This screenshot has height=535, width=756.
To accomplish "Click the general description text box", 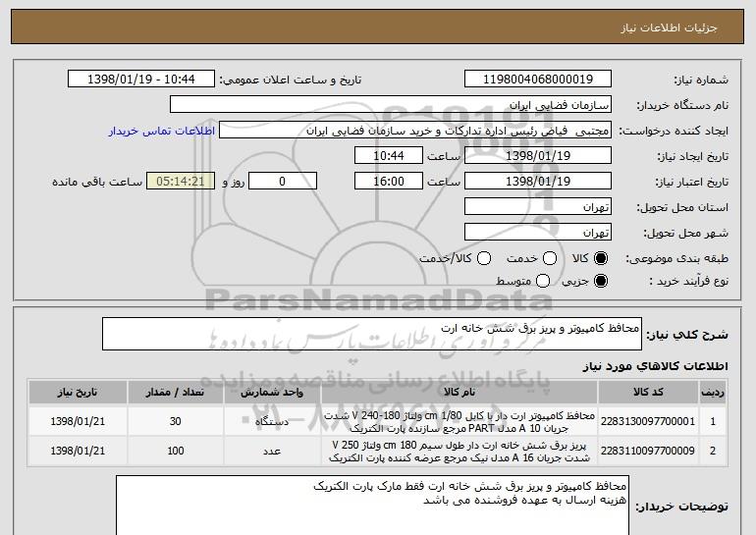I will pos(372,334).
